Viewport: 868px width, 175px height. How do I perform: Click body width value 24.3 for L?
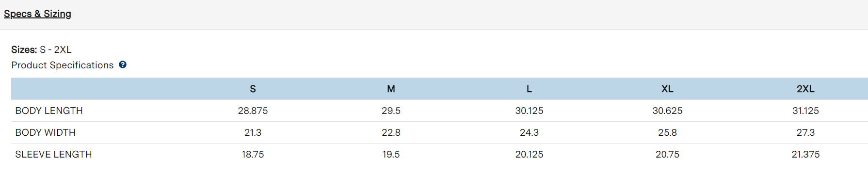coord(529,132)
